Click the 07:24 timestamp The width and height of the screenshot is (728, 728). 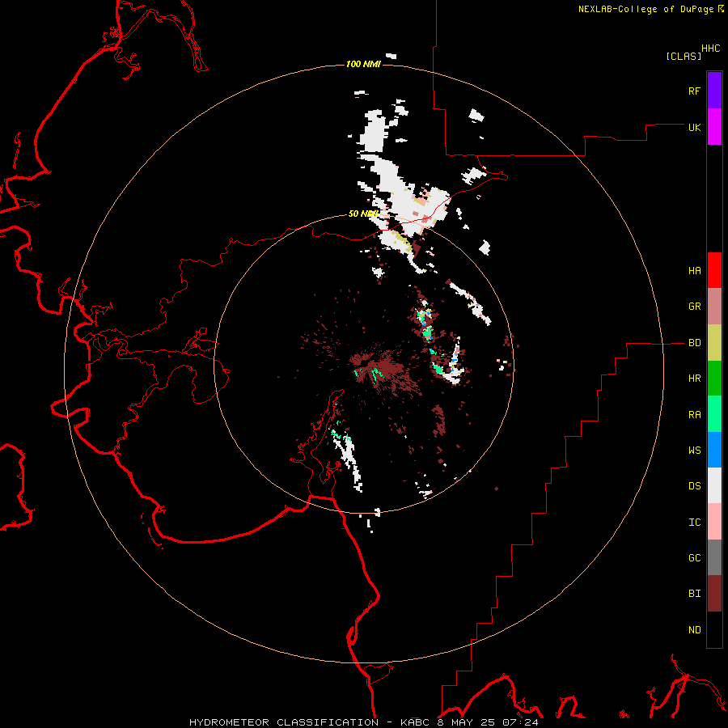click(x=520, y=722)
